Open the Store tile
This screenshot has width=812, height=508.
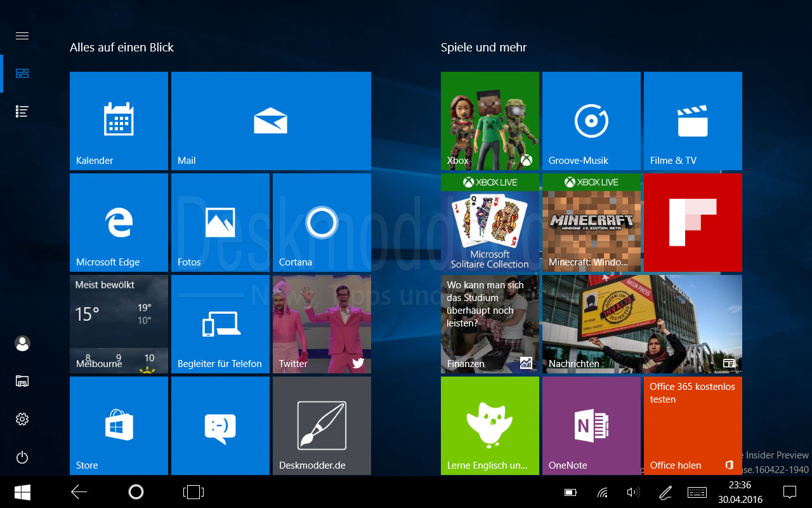(119, 425)
